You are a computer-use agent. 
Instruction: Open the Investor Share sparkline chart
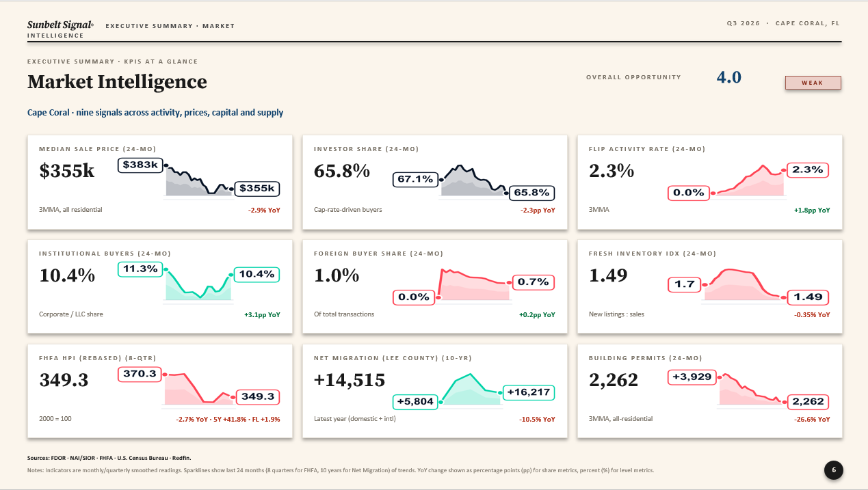click(x=474, y=181)
